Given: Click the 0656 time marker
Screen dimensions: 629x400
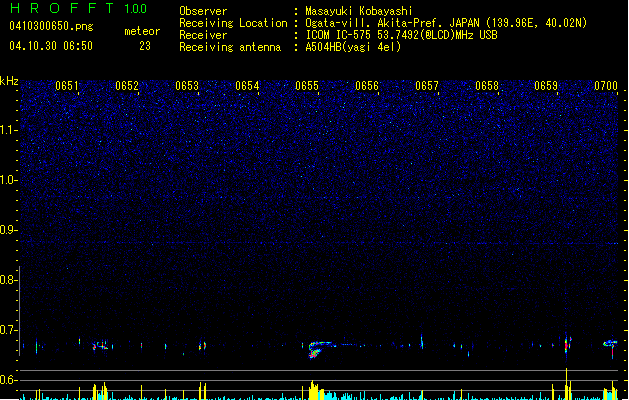Looking at the screenshot, I should coord(367,86).
